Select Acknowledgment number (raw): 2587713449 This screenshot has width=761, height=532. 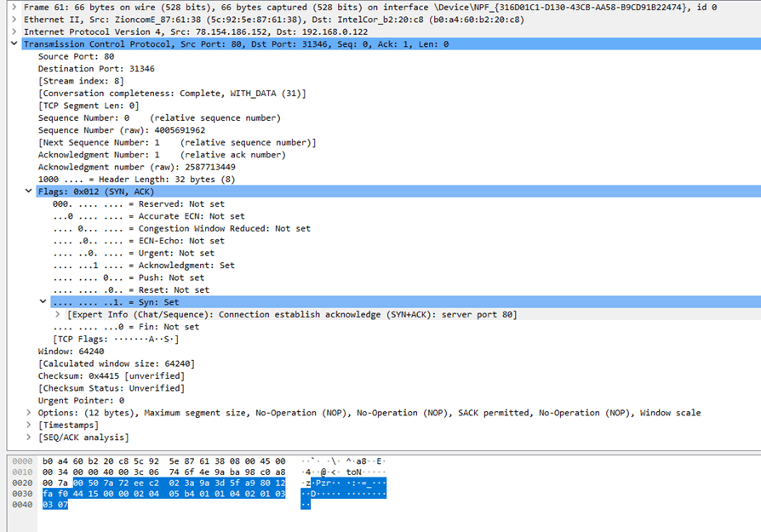[x=137, y=167]
